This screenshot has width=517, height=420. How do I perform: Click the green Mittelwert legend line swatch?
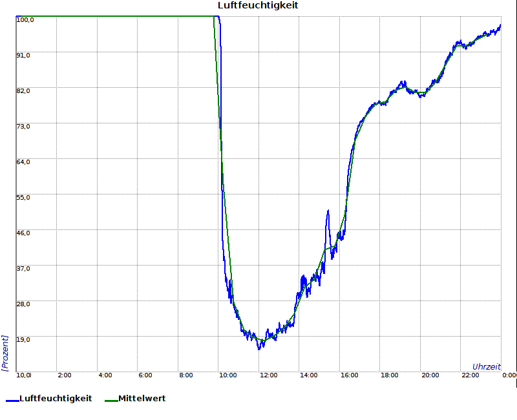tap(111, 400)
